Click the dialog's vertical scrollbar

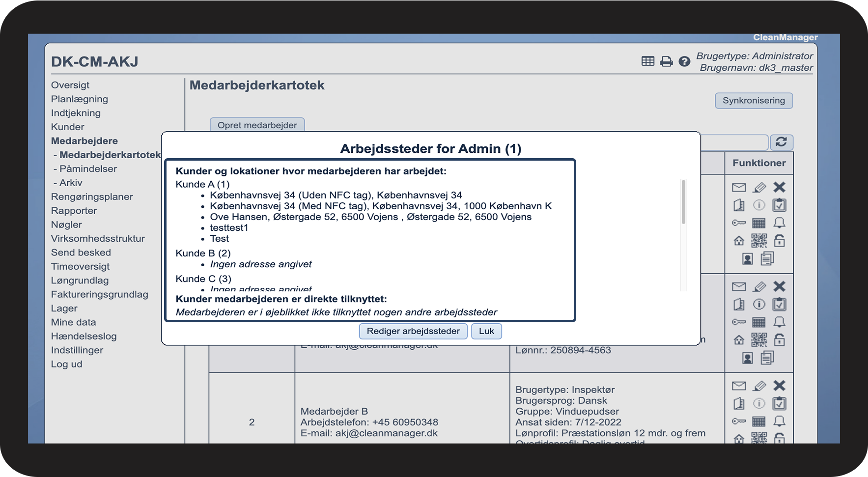683,201
